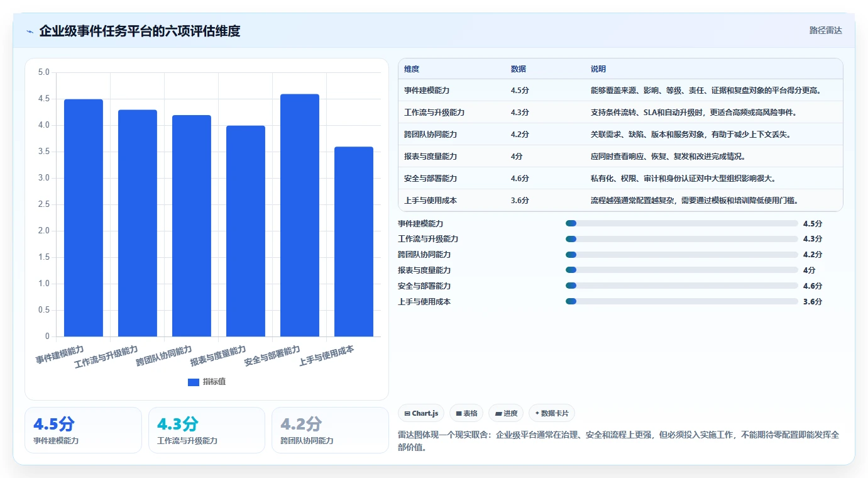Click the 指标值 legend label text
Viewport: 868px width, 478px height.
pos(214,382)
